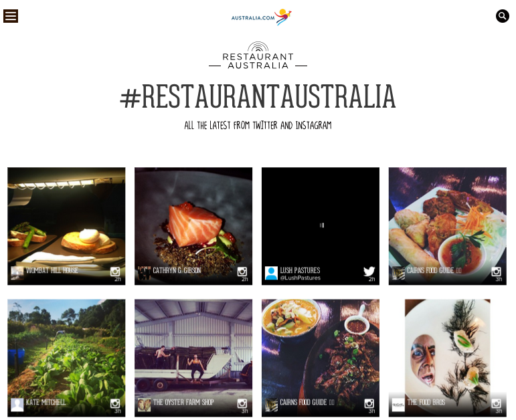Screen dimensions: 516x420
Task: Click the search magnifier icon
Action: (502, 16)
